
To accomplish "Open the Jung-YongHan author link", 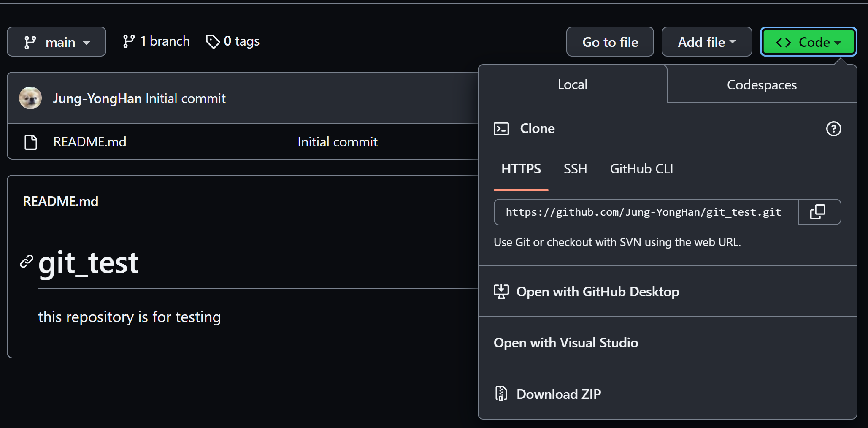I will (97, 98).
